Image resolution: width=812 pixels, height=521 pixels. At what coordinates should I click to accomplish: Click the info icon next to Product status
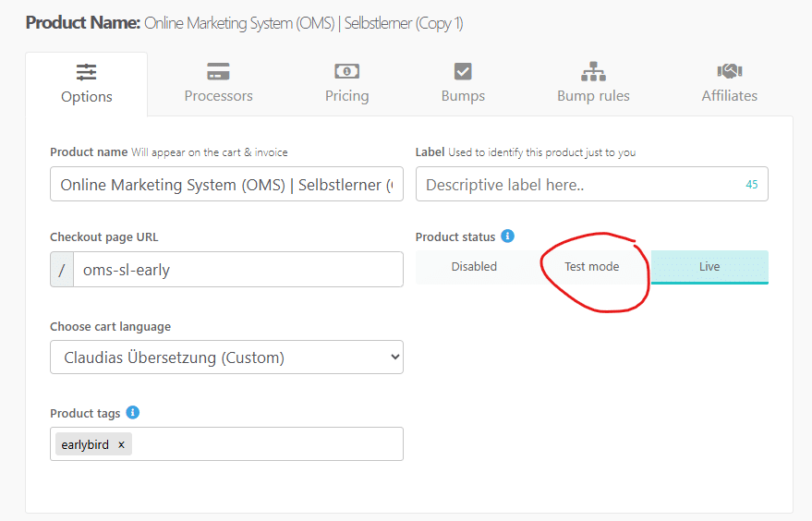(507, 236)
